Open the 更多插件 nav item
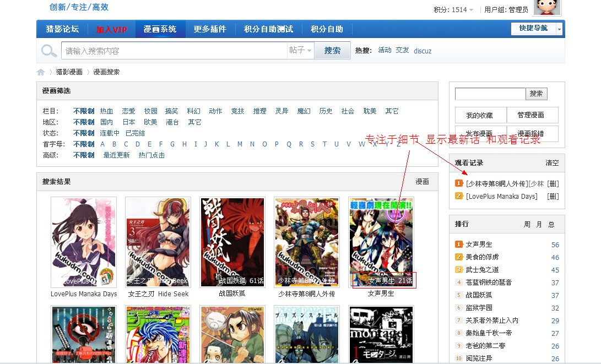 coord(210,29)
